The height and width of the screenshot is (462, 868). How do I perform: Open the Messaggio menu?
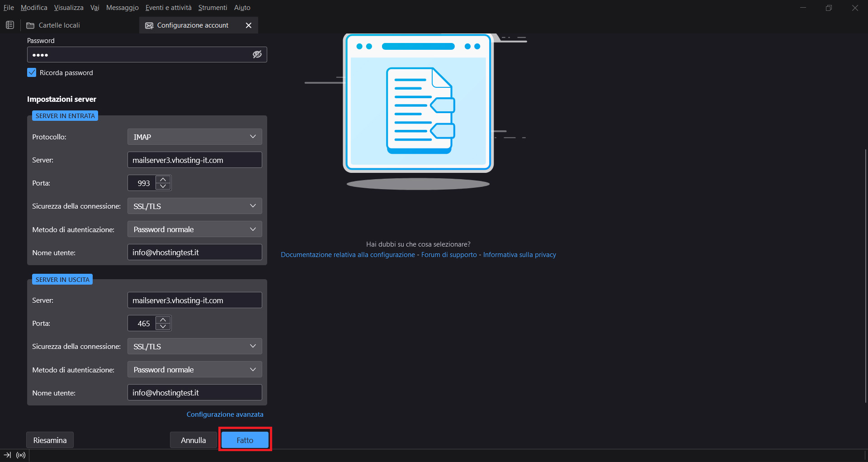[123, 8]
